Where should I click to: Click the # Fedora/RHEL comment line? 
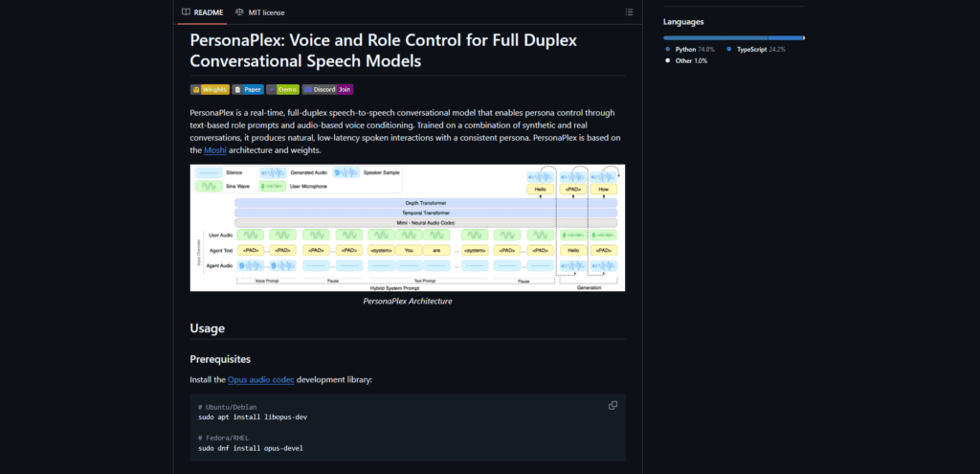click(x=224, y=439)
